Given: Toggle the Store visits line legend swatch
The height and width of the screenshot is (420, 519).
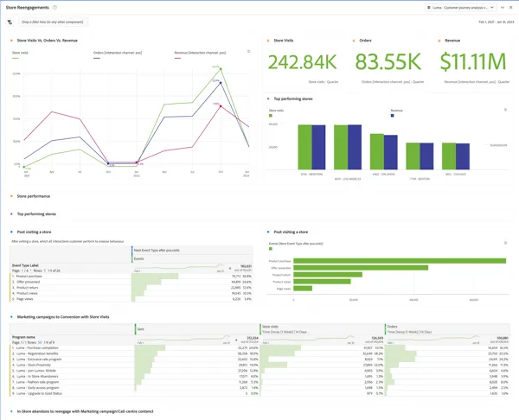Looking at the screenshot, I should pos(16,58).
